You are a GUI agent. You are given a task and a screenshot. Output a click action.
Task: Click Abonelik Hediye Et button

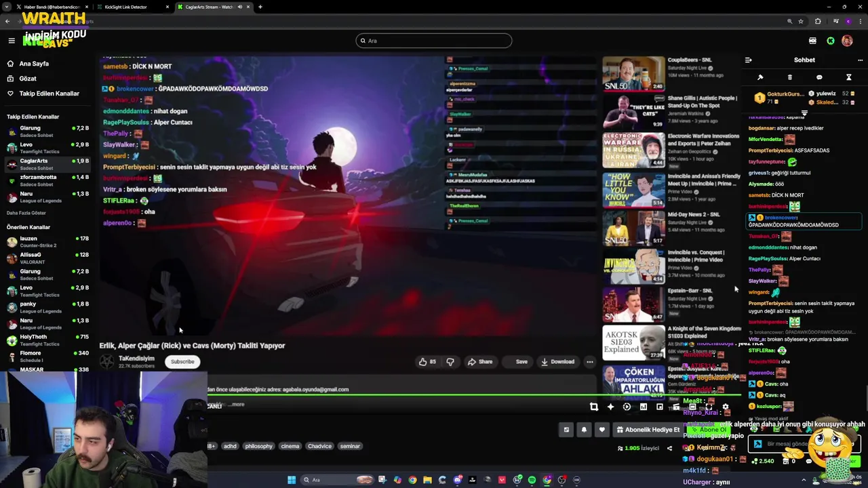[x=648, y=430]
